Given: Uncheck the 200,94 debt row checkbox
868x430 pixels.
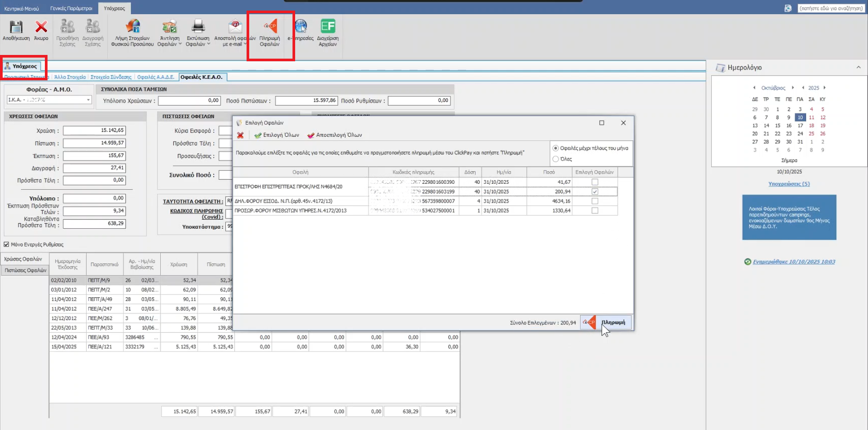Looking at the screenshot, I should click(595, 192).
